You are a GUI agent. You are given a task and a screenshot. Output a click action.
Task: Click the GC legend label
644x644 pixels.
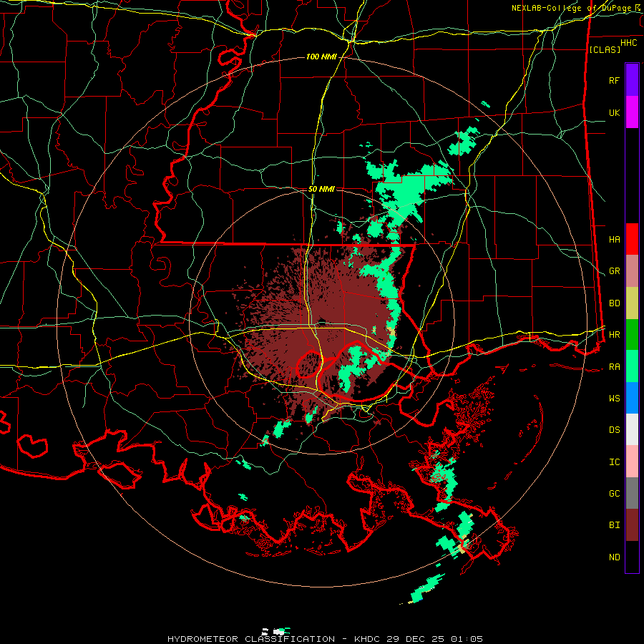614,494
